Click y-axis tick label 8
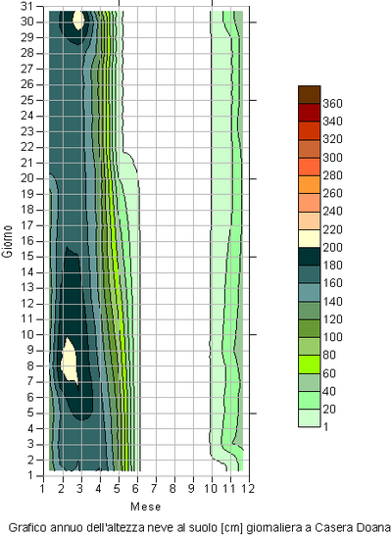The image size is (392, 535). coord(30,365)
